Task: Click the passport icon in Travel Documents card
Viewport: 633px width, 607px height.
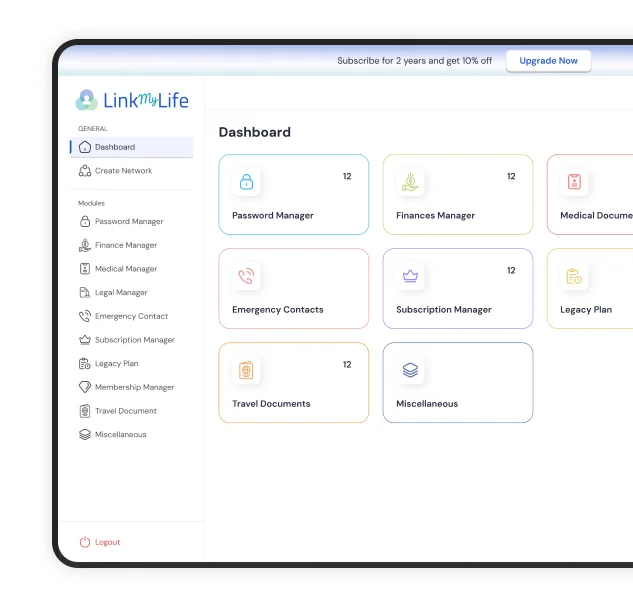Action: [x=246, y=370]
